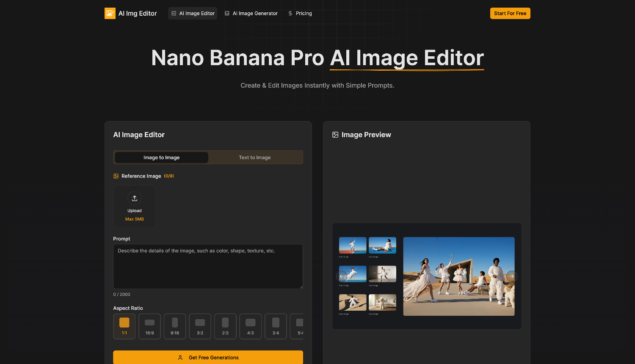Image resolution: width=635 pixels, height=364 pixels.
Task: Go to the previous preview slide
Action: point(342,276)
